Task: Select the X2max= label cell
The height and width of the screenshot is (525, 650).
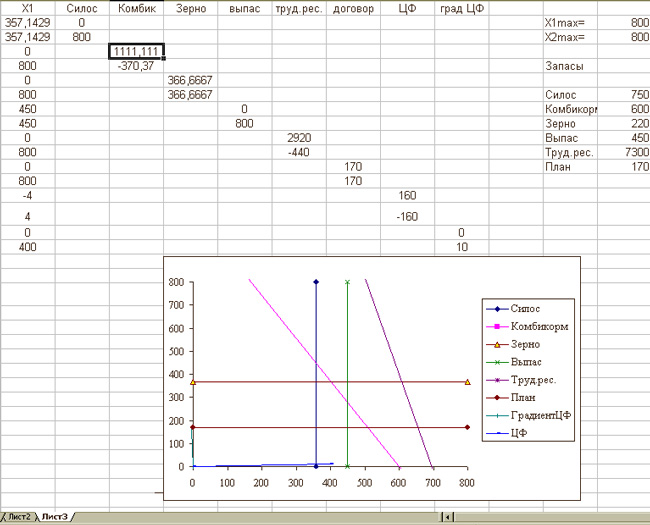Action: click(570, 37)
